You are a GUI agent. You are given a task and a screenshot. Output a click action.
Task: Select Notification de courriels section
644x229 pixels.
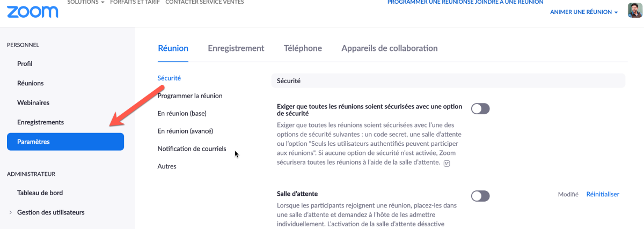coord(192,149)
